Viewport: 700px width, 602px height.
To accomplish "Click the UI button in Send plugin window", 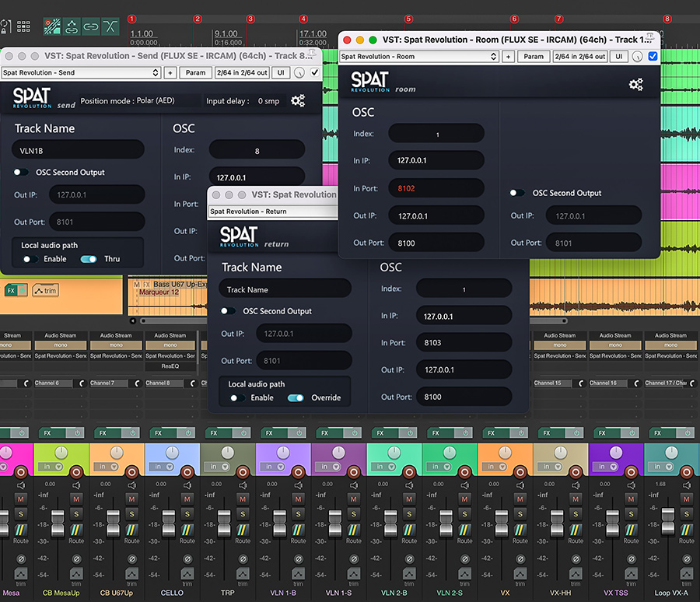I will coord(281,72).
